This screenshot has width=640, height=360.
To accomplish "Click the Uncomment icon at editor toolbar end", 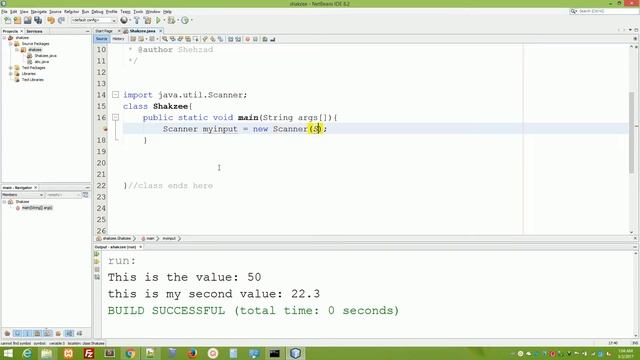I will tap(273, 39).
